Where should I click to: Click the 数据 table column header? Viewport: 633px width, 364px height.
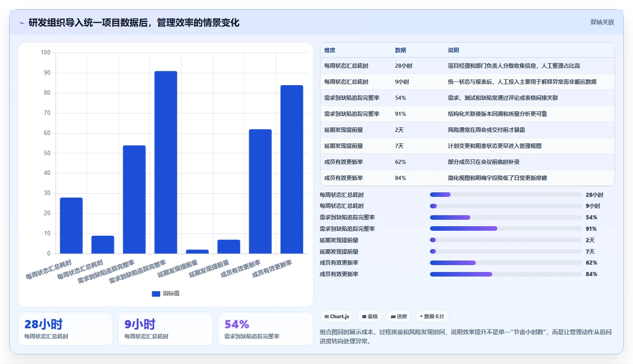click(400, 50)
